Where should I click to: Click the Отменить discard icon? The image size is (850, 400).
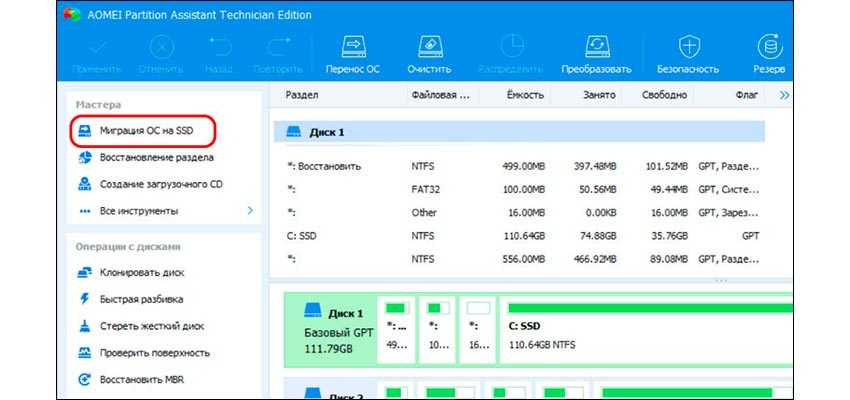tap(161, 47)
